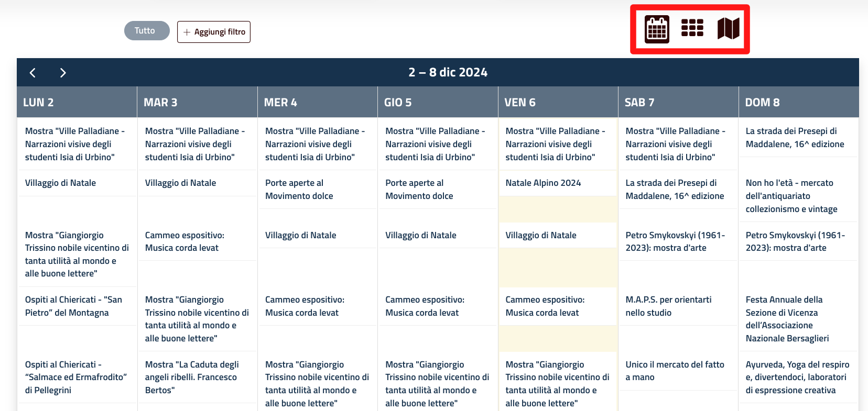Go to previous week arrow

coord(32,73)
